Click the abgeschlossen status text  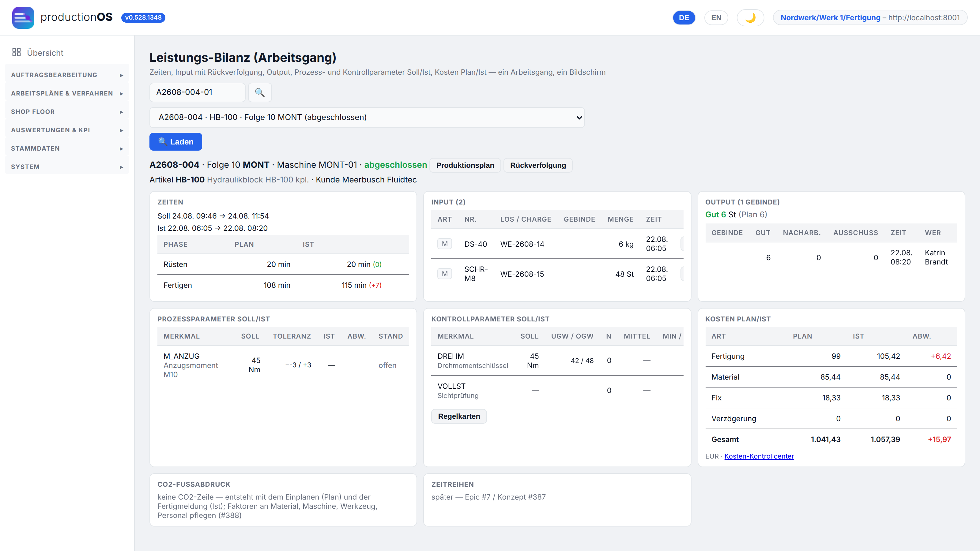click(x=395, y=165)
